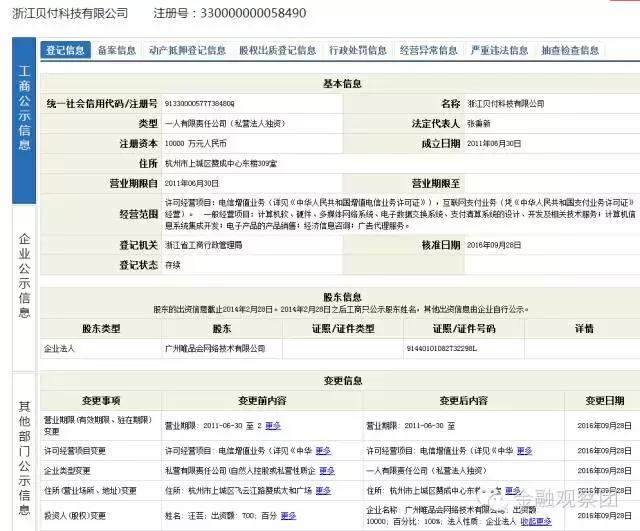The width and height of the screenshot is (640, 531).
Task: Click the 变更前内容 column header
Action: pyautogui.click(x=262, y=400)
